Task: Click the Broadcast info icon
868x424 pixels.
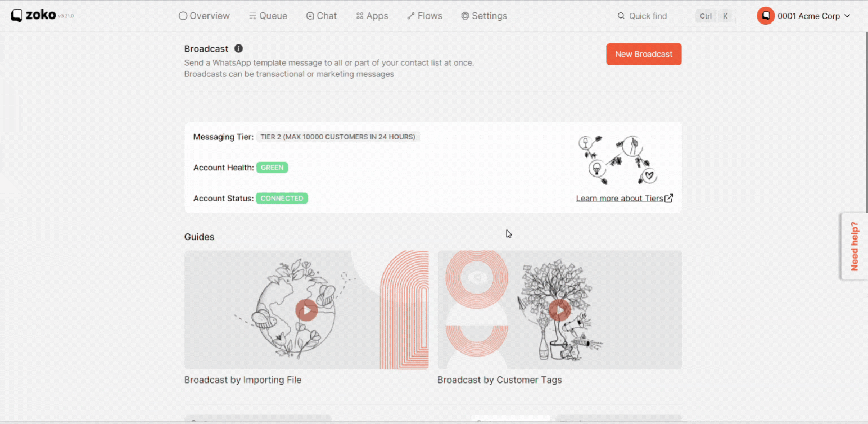Action: [238, 49]
